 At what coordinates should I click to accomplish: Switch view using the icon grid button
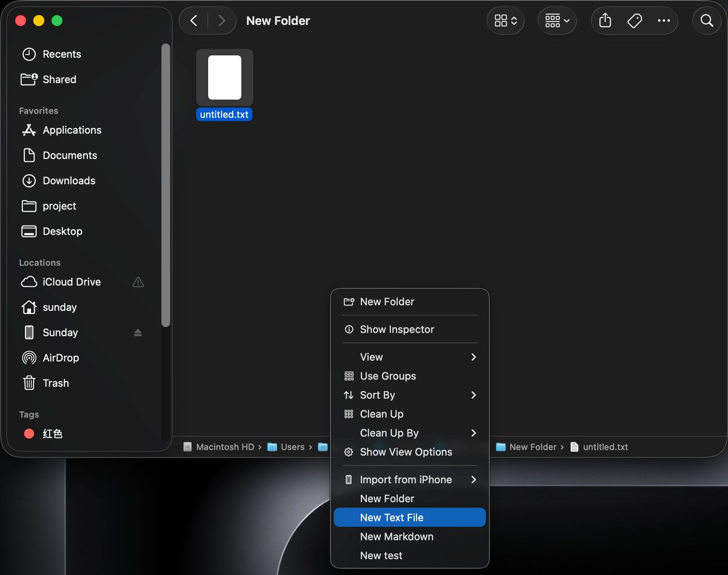pyautogui.click(x=505, y=21)
